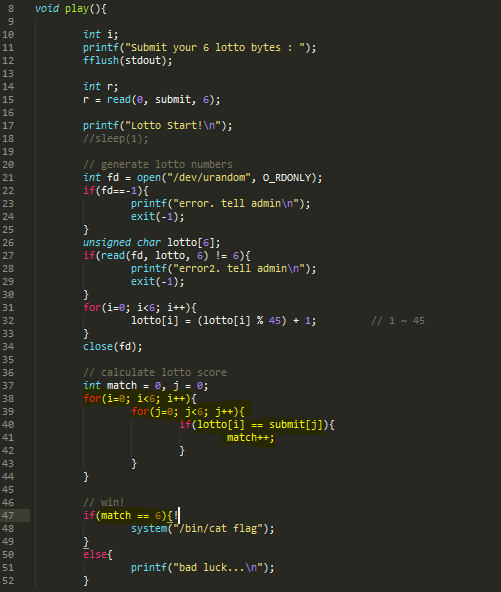This screenshot has height=592, width=501.
Task: Click the int i; declaration
Action: [x=100, y=34]
